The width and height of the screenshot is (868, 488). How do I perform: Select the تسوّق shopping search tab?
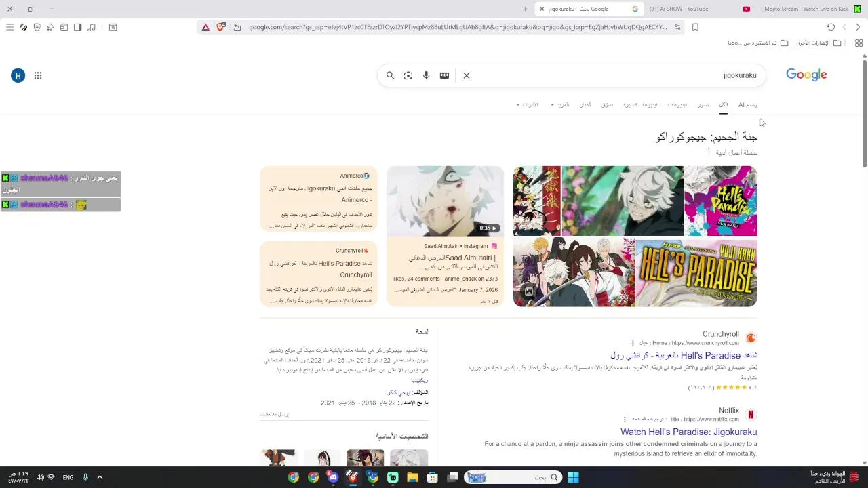pyautogui.click(x=607, y=105)
